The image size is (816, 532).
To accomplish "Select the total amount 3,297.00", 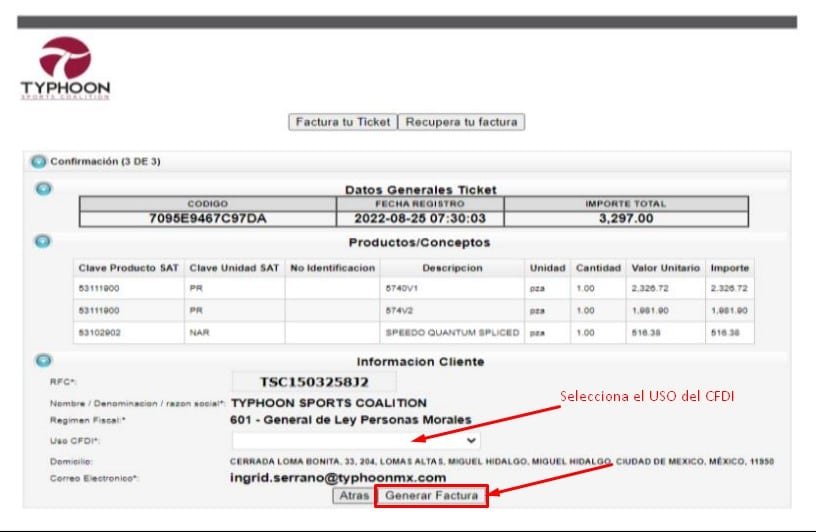I will point(626,219).
